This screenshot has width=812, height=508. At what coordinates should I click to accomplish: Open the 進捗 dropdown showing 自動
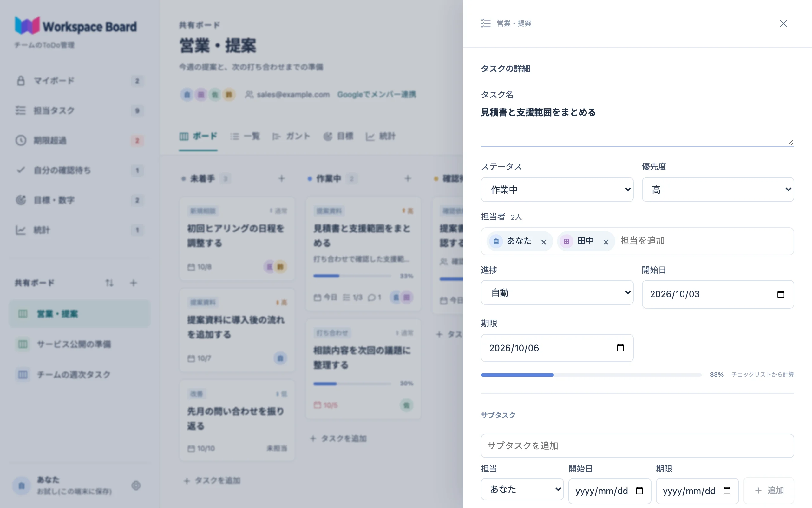[x=557, y=293]
